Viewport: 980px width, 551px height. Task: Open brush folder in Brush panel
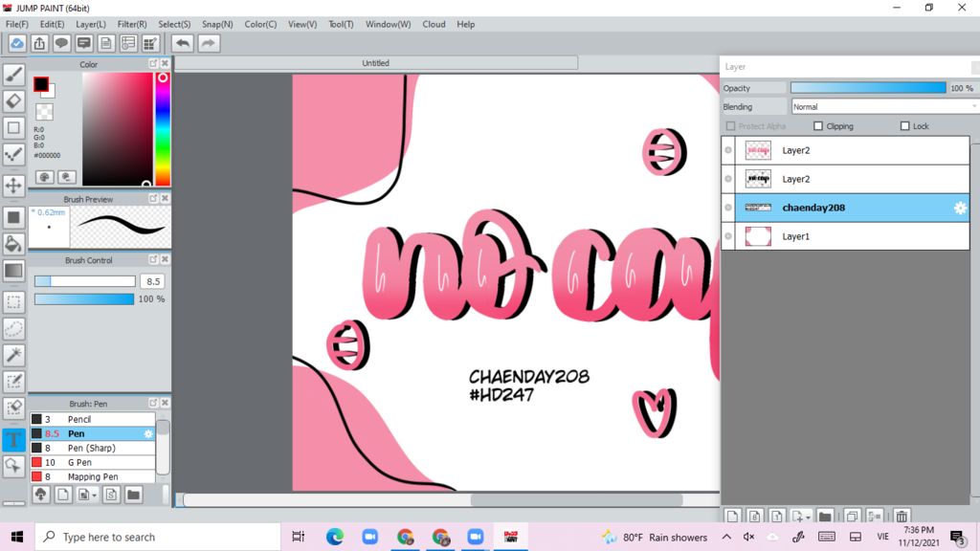tap(133, 495)
